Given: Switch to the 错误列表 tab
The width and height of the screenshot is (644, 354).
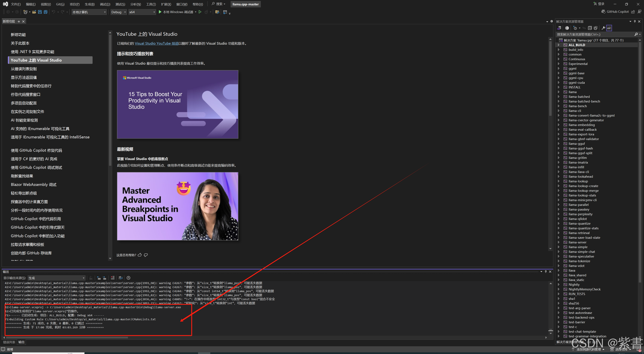Looking at the screenshot, I should tap(9, 342).
